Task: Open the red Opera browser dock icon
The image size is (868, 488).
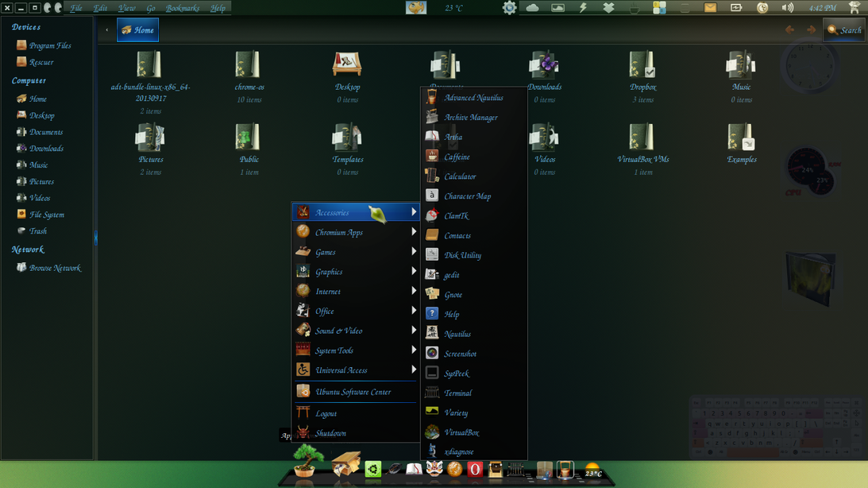Action: (x=475, y=469)
